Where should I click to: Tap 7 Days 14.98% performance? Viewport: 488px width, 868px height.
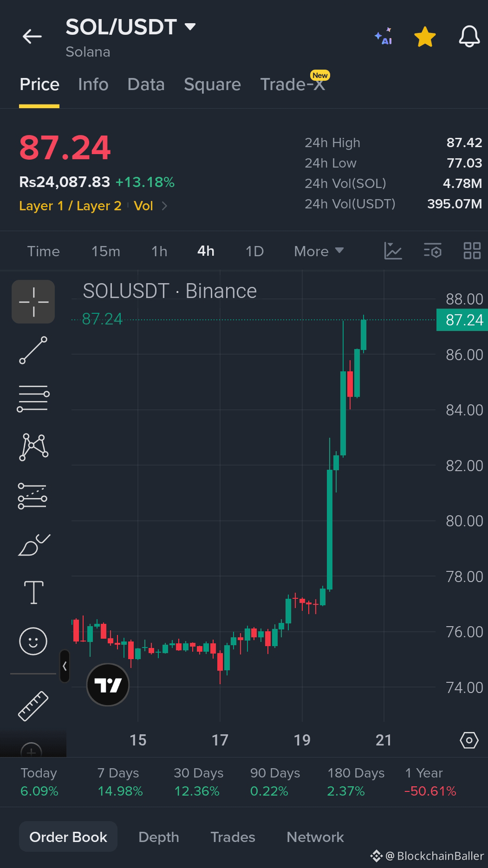click(x=120, y=782)
